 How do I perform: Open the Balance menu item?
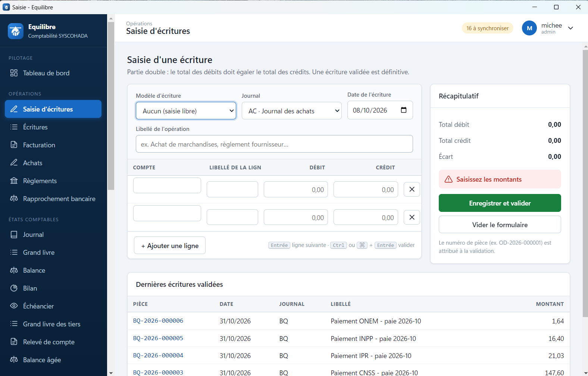(x=53, y=270)
